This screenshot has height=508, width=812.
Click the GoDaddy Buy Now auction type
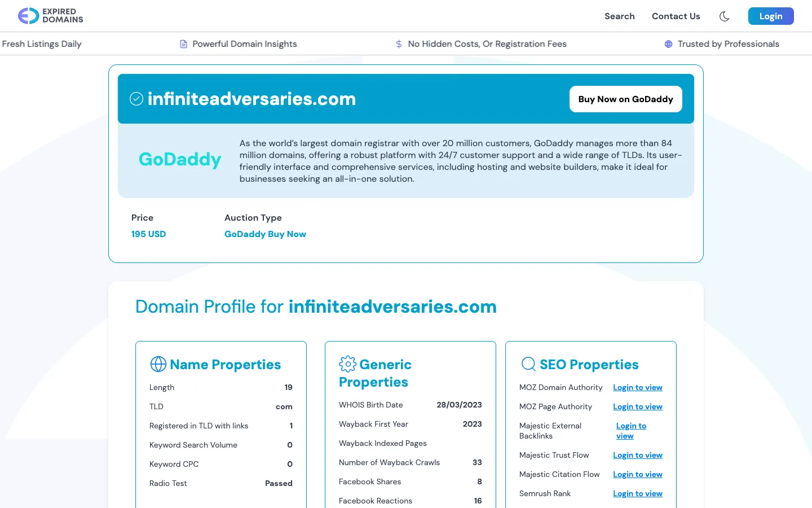tap(265, 234)
